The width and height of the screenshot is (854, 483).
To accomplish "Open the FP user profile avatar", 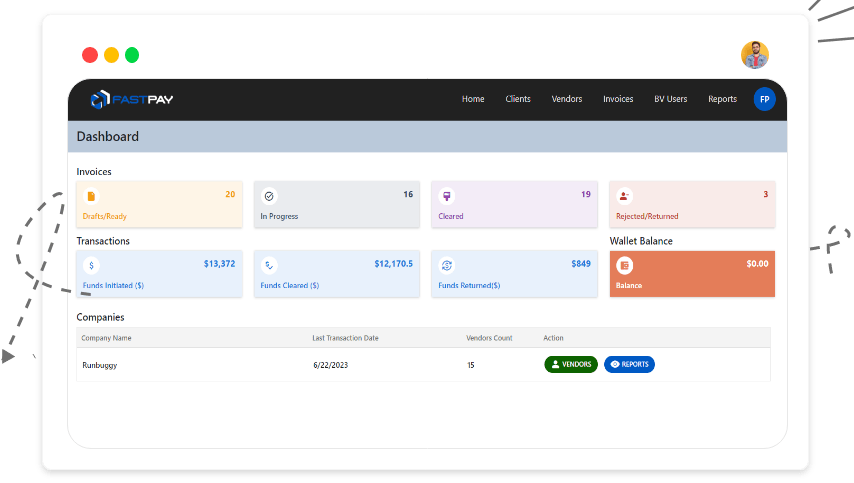I will tap(764, 99).
